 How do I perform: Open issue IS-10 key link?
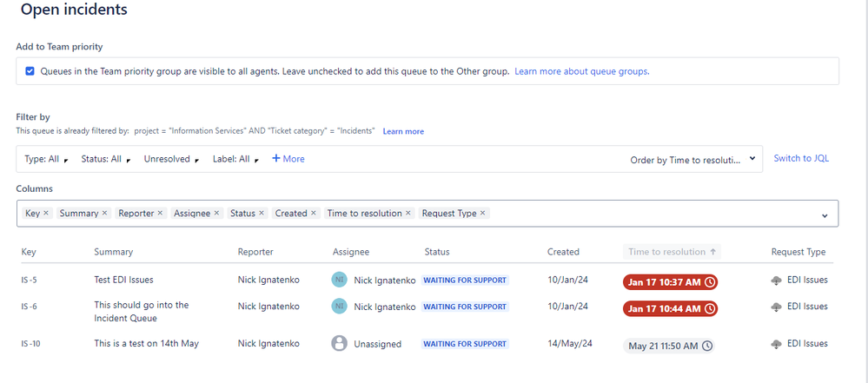pos(31,344)
